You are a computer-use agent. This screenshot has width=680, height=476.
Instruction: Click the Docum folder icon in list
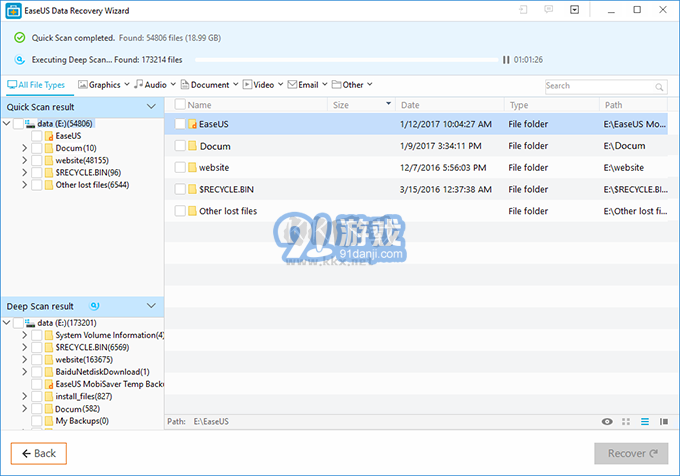(x=193, y=146)
